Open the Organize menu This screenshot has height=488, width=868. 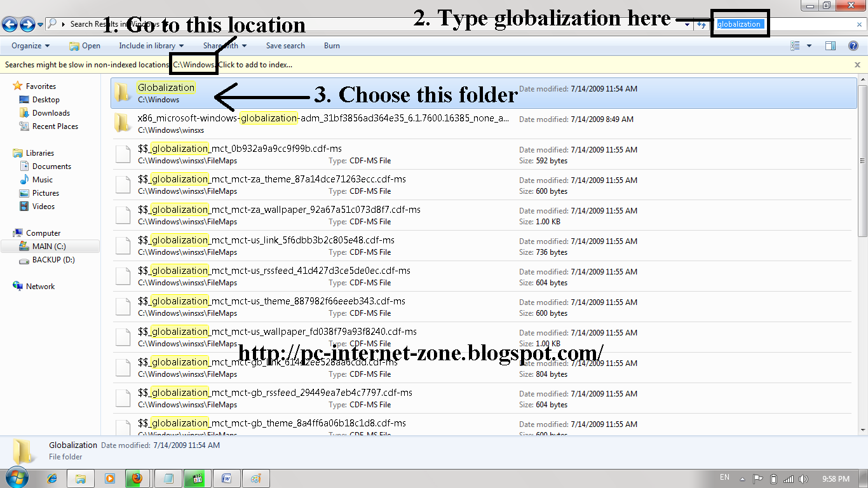click(31, 46)
